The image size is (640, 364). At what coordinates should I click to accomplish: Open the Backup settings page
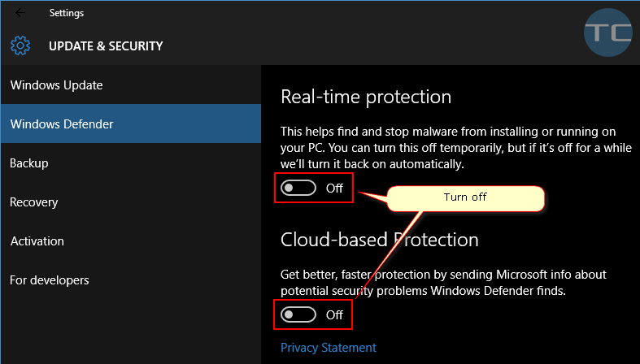point(131,163)
